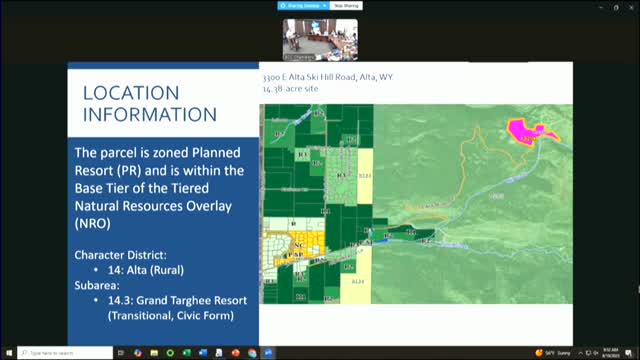Open Task View from the taskbar

(x=121, y=353)
